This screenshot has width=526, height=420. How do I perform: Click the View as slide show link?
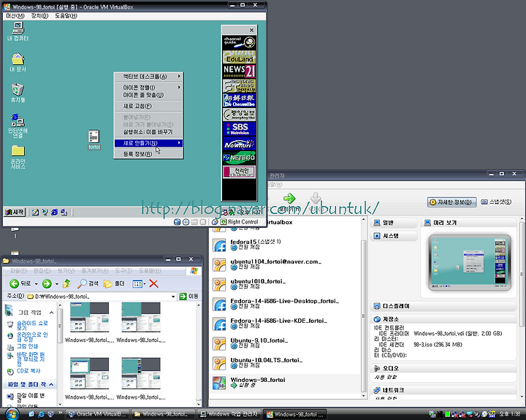32,325
